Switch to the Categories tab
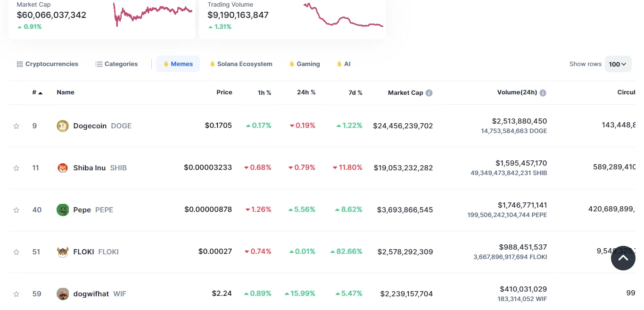Image resolution: width=644 pixels, height=310 pixels. (x=116, y=64)
